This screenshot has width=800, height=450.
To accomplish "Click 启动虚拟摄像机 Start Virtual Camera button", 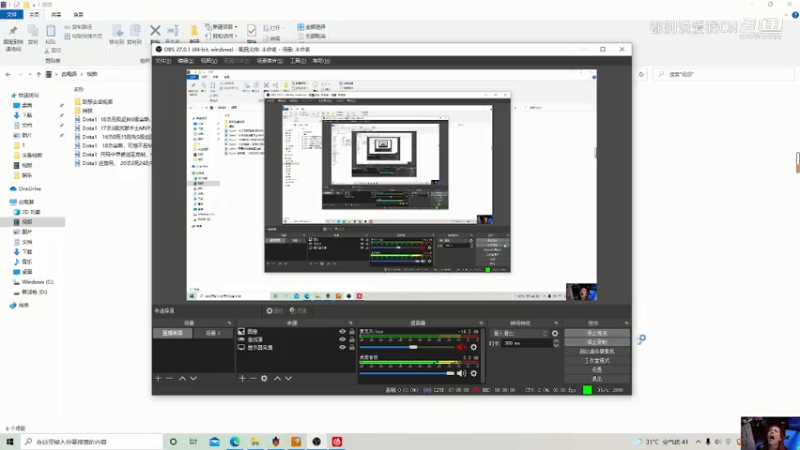I will pyautogui.click(x=597, y=352).
